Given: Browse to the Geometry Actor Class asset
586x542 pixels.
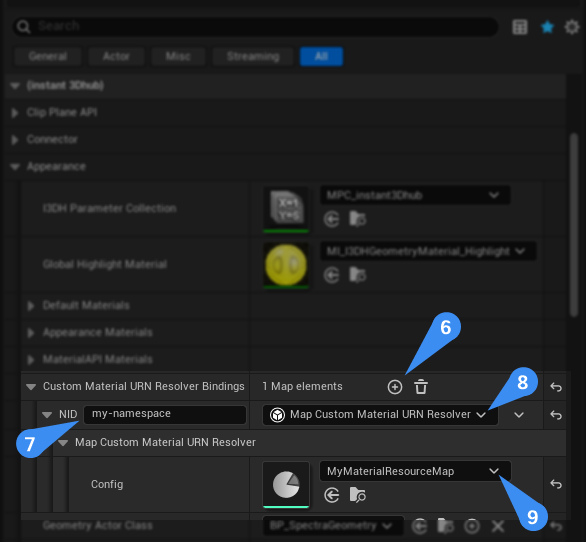Looking at the screenshot, I should pos(446,526).
